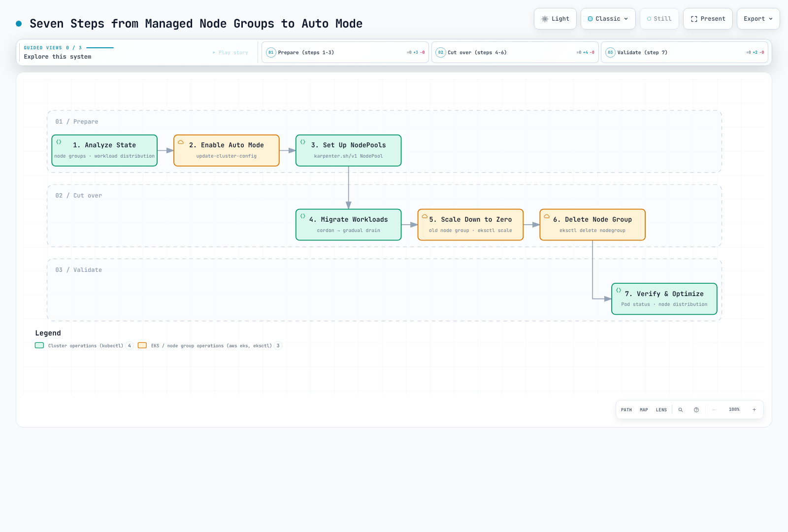Click Play story button
The height and width of the screenshot is (532, 788).
click(x=230, y=52)
